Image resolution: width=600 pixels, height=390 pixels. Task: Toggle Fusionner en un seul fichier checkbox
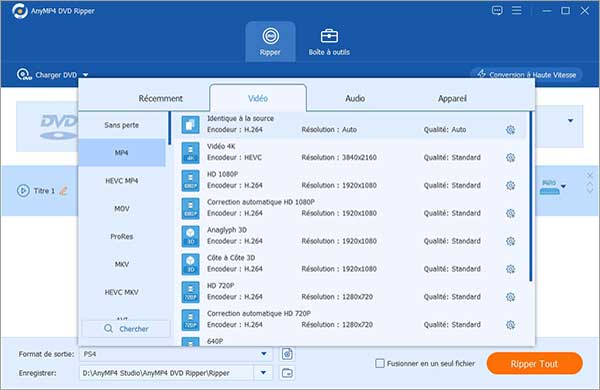[380, 364]
